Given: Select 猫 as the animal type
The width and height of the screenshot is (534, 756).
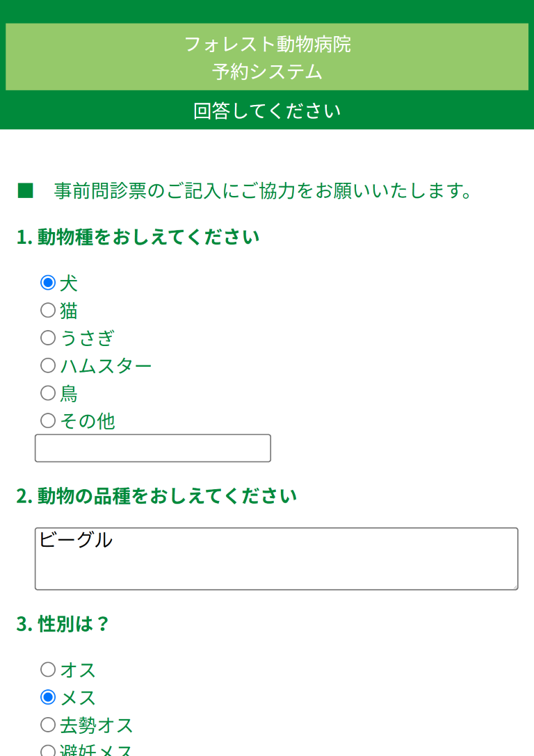Looking at the screenshot, I should (47, 310).
